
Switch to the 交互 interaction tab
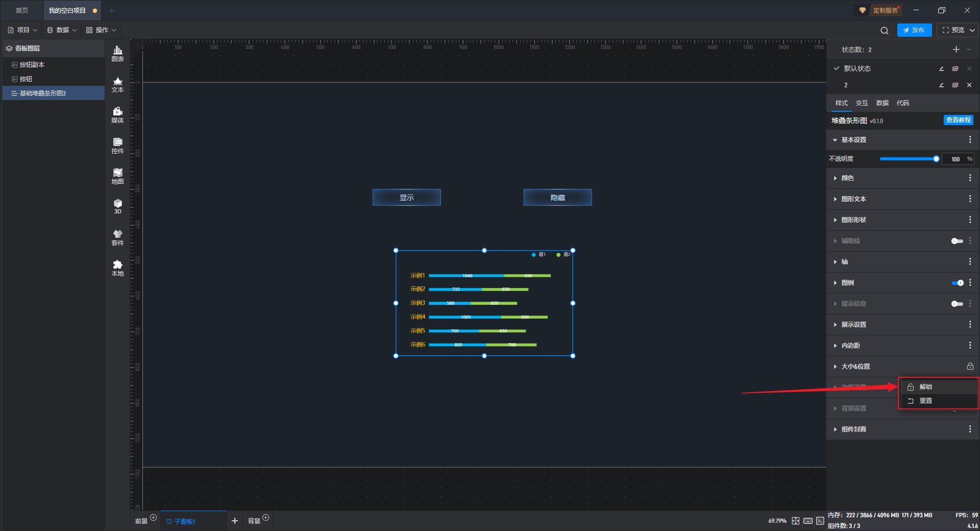862,103
